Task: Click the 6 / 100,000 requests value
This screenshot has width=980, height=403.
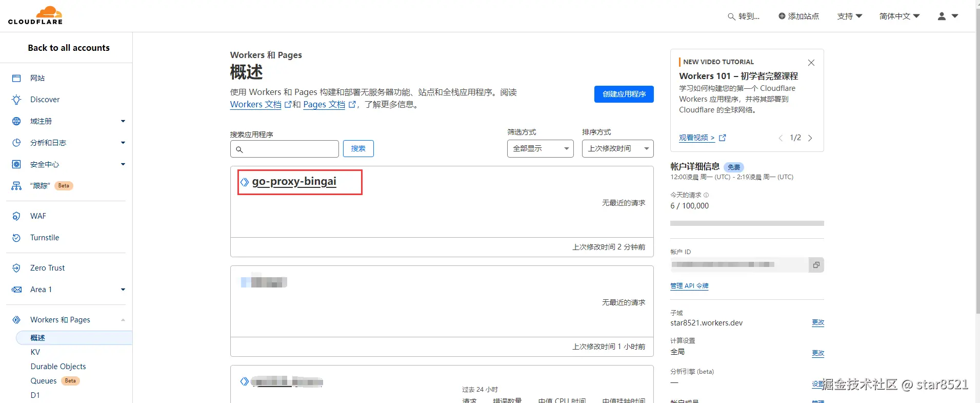Action: [x=690, y=206]
